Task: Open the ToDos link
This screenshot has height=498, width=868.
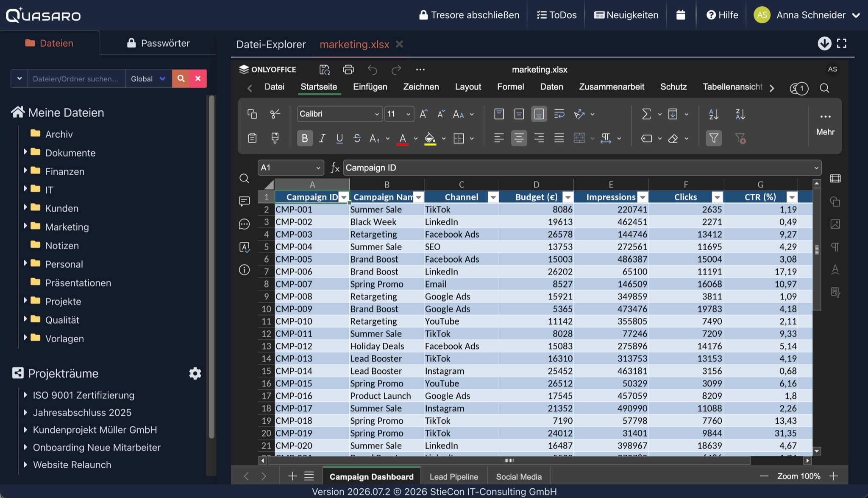Action: (x=556, y=15)
